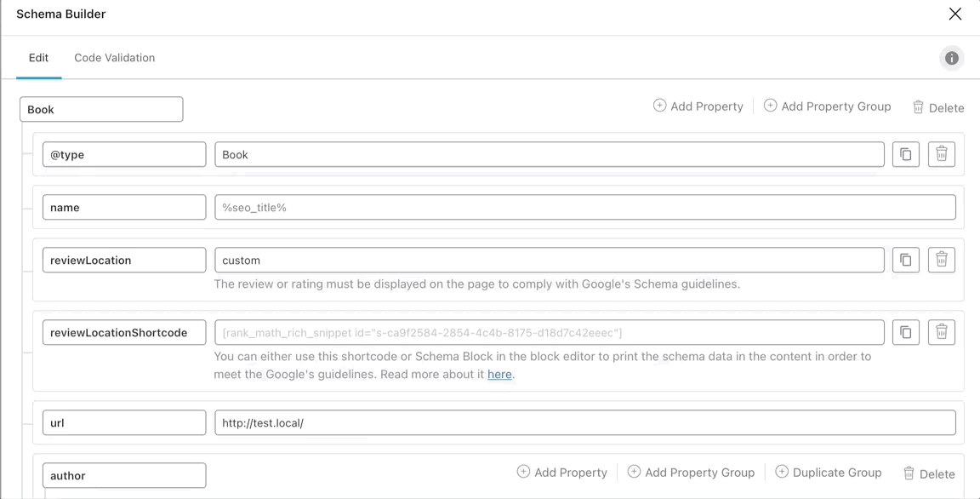Viewport: 980px width, 499px height.
Task: Add Property Group under author
Action: pos(691,473)
